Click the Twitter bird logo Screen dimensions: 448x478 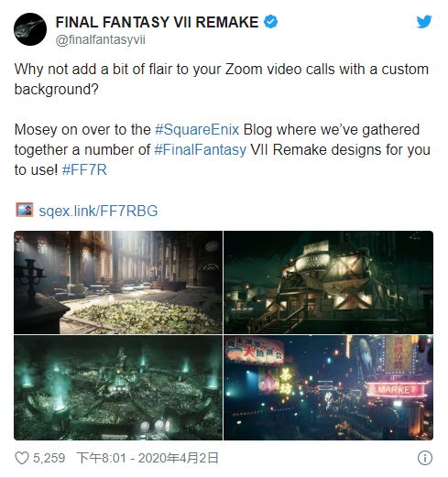[x=424, y=22]
